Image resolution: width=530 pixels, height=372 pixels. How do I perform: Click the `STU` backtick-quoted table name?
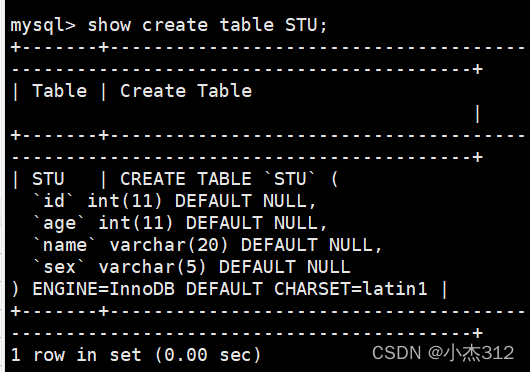point(289,179)
